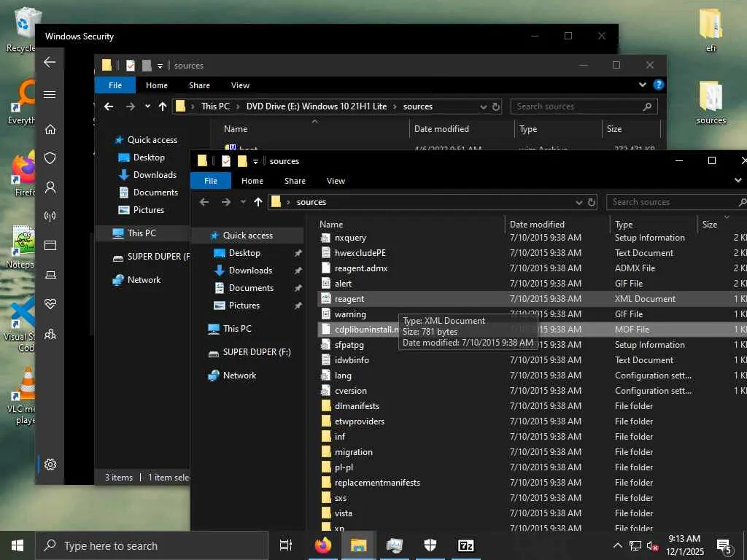The height and width of the screenshot is (560, 747).
Task: Open recent locations dropdown in DVD Drive window
Action: (147, 106)
